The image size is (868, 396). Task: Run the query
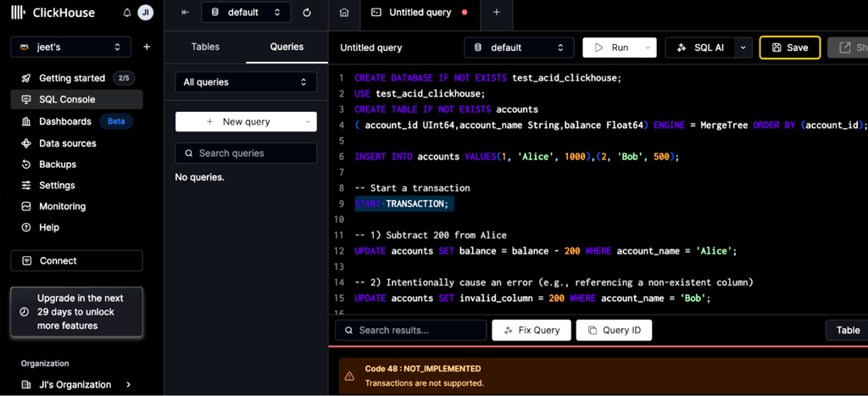pos(612,47)
